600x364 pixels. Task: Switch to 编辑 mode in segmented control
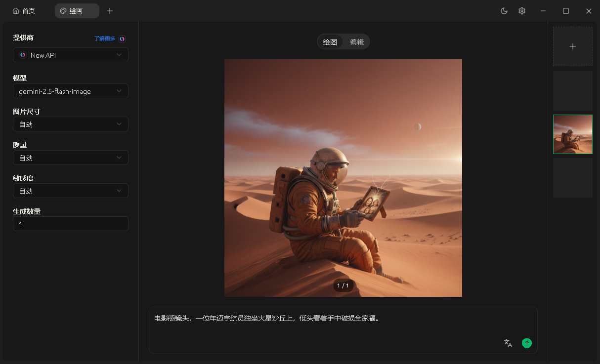coord(357,42)
